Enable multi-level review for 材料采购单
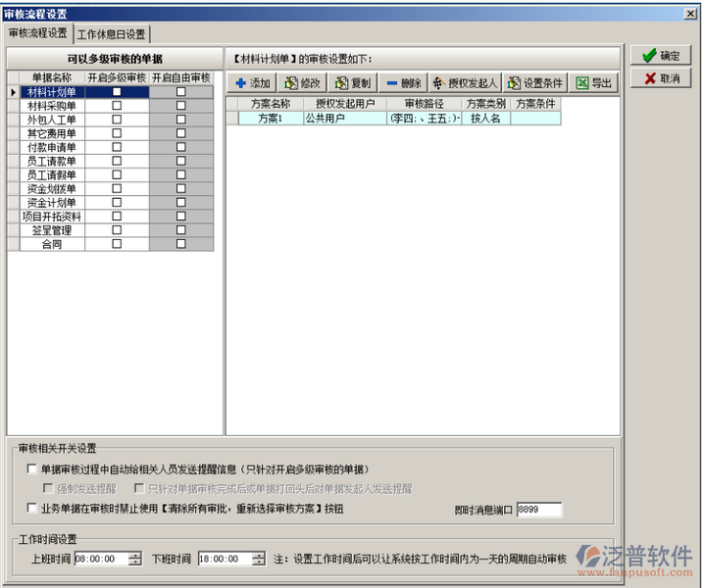Screen dimensions: 703x588 [117, 105]
